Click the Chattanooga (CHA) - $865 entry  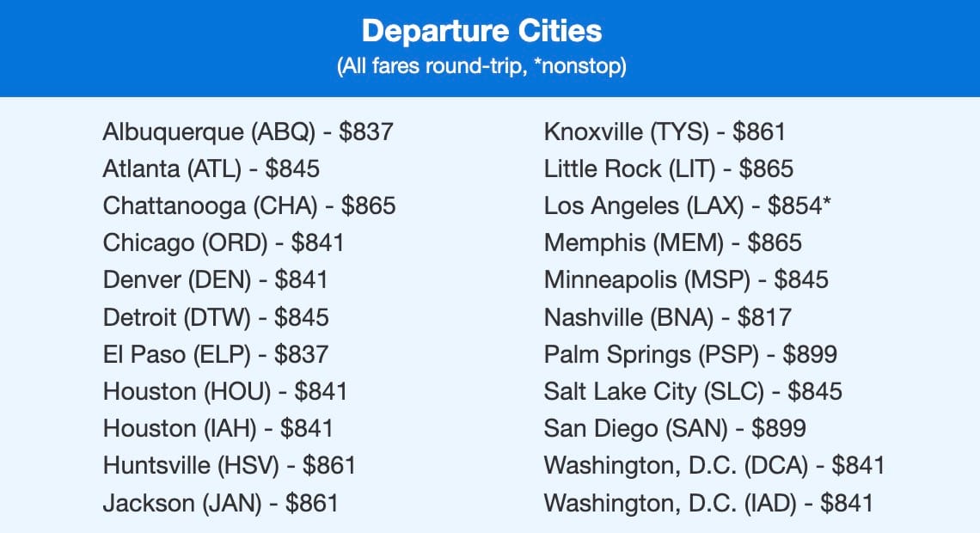pos(249,206)
